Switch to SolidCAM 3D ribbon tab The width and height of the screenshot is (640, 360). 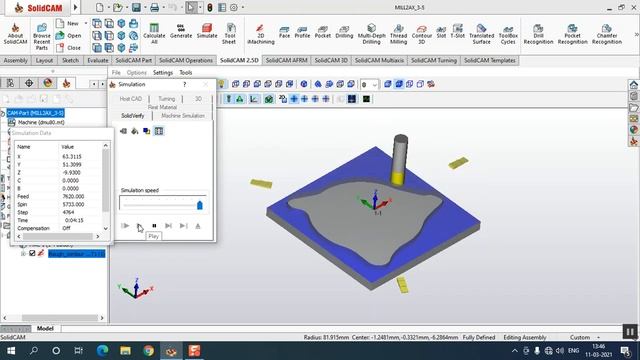tap(331, 60)
